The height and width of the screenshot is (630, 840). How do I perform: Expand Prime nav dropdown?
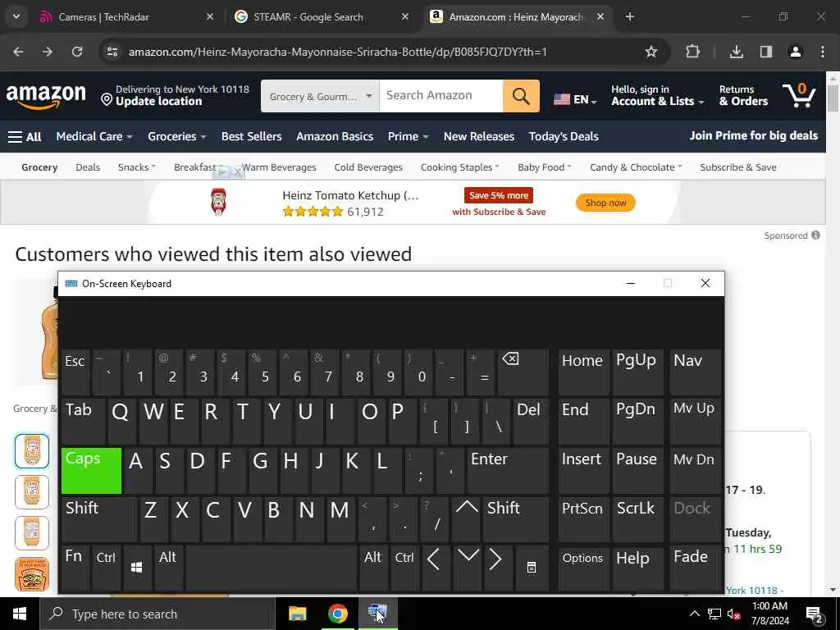(x=408, y=137)
